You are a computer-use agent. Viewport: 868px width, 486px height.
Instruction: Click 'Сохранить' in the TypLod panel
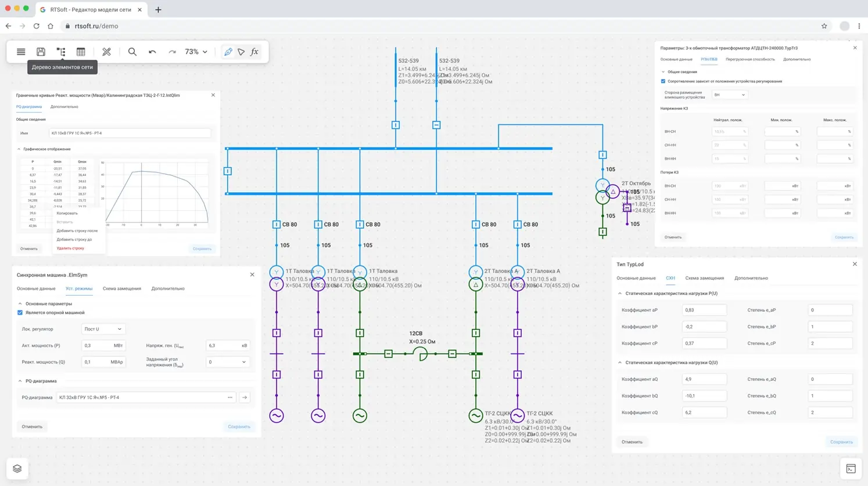click(841, 442)
